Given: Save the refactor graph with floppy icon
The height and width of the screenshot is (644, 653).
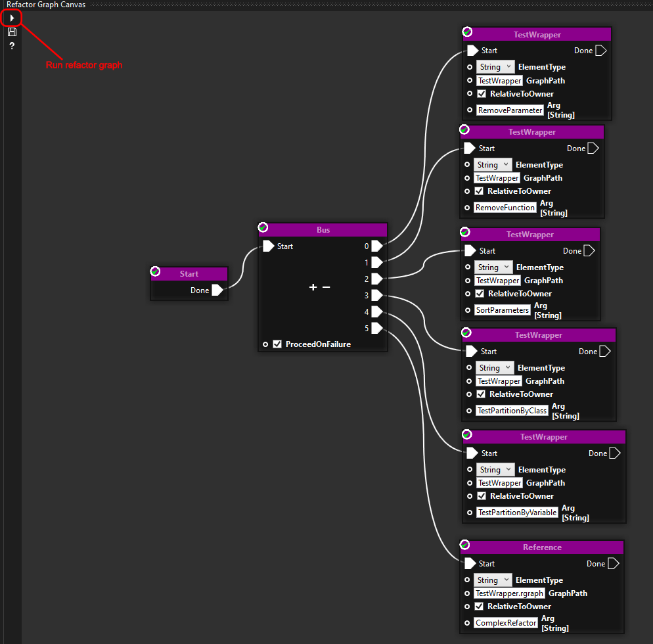Looking at the screenshot, I should point(12,32).
